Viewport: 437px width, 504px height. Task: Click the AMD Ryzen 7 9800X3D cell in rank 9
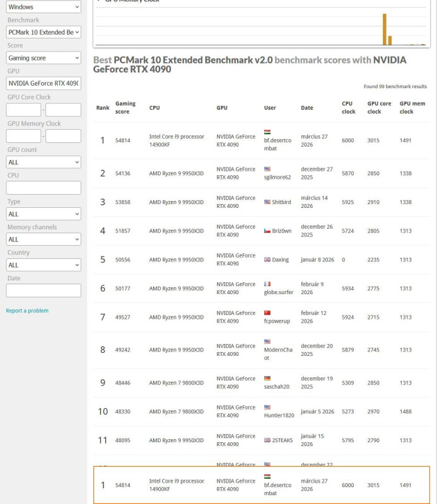177,382
